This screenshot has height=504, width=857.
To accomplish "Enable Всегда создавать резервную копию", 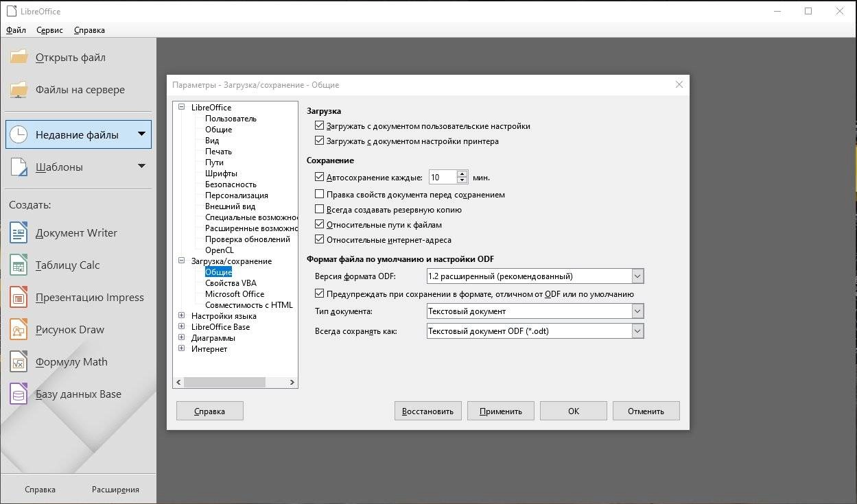I will click(319, 210).
